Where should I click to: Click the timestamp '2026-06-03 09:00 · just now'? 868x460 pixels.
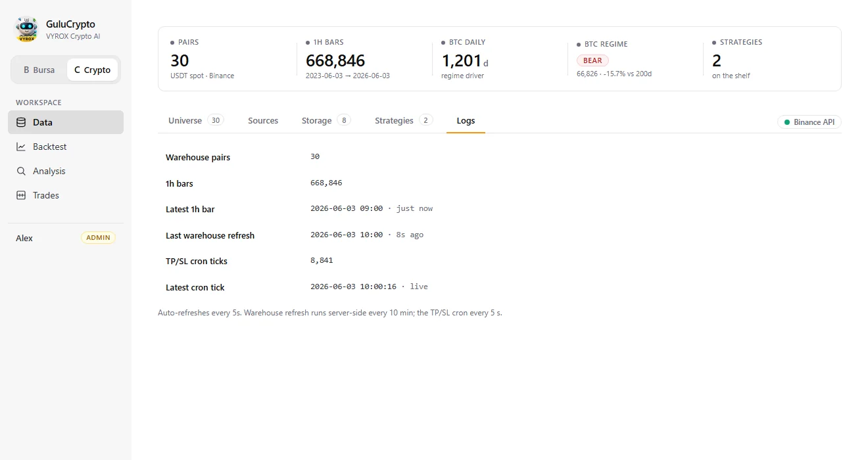tap(372, 208)
